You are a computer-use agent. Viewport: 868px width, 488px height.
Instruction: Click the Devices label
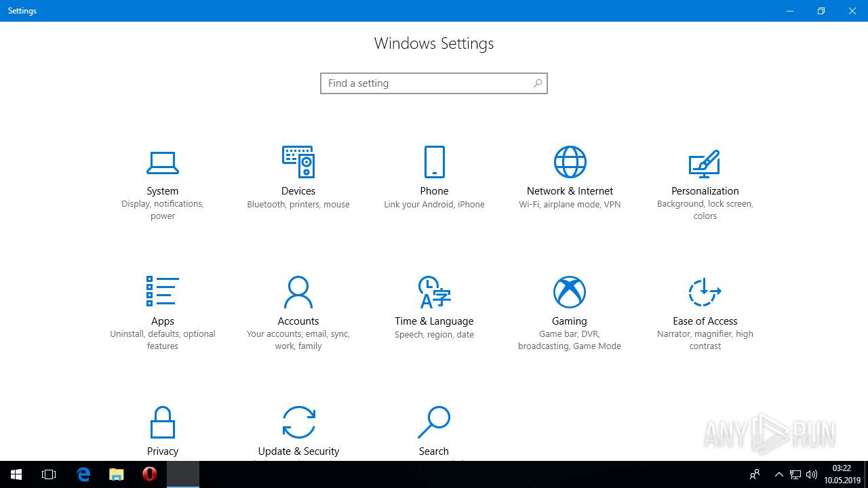click(298, 191)
